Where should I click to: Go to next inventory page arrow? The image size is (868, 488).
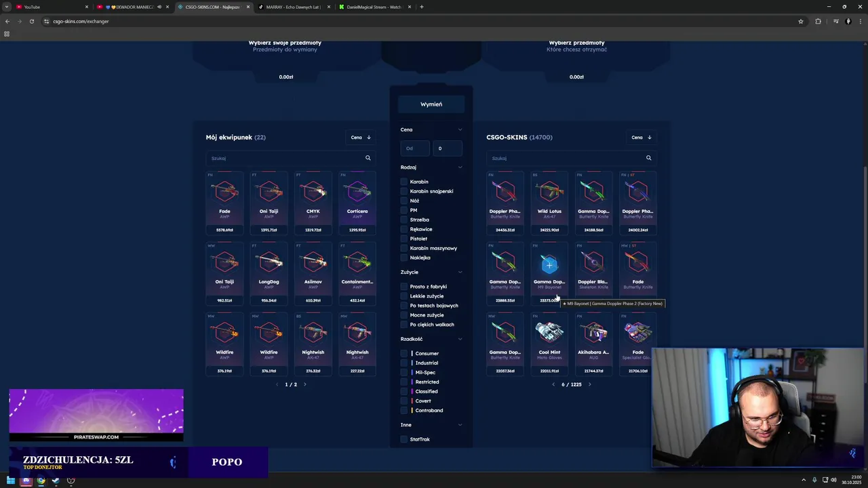click(x=304, y=384)
